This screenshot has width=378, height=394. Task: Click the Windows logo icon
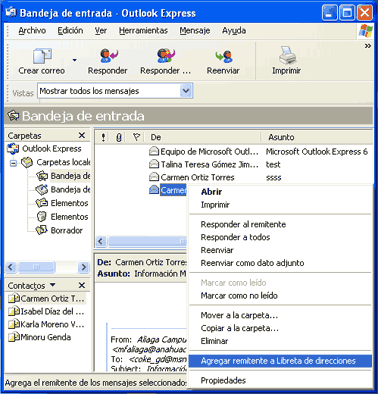(x=366, y=31)
